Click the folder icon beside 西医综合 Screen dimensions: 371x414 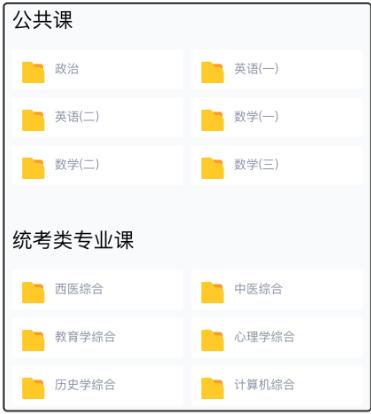click(x=33, y=292)
